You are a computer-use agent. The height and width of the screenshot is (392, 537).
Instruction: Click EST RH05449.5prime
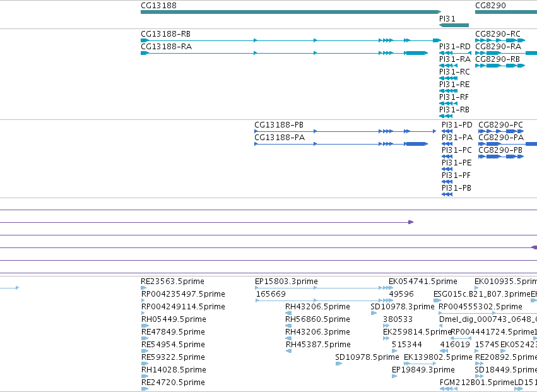click(174, 319)
